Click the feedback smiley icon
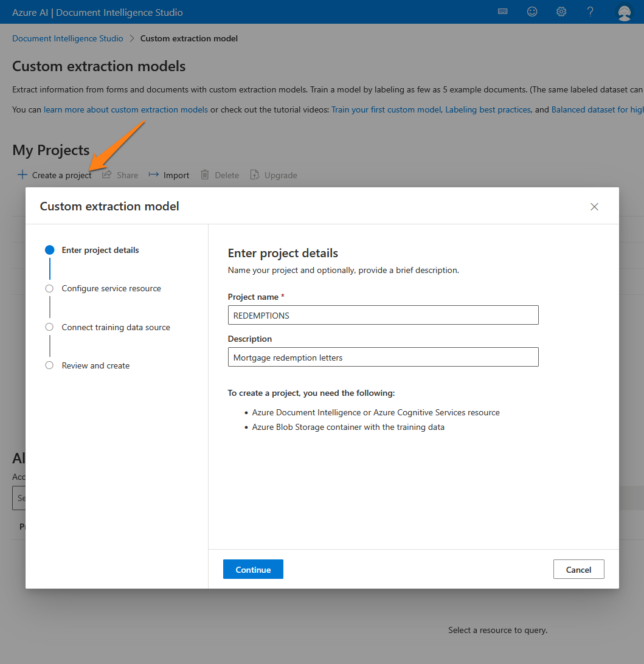Screen dimensions: 644x664 531,12
